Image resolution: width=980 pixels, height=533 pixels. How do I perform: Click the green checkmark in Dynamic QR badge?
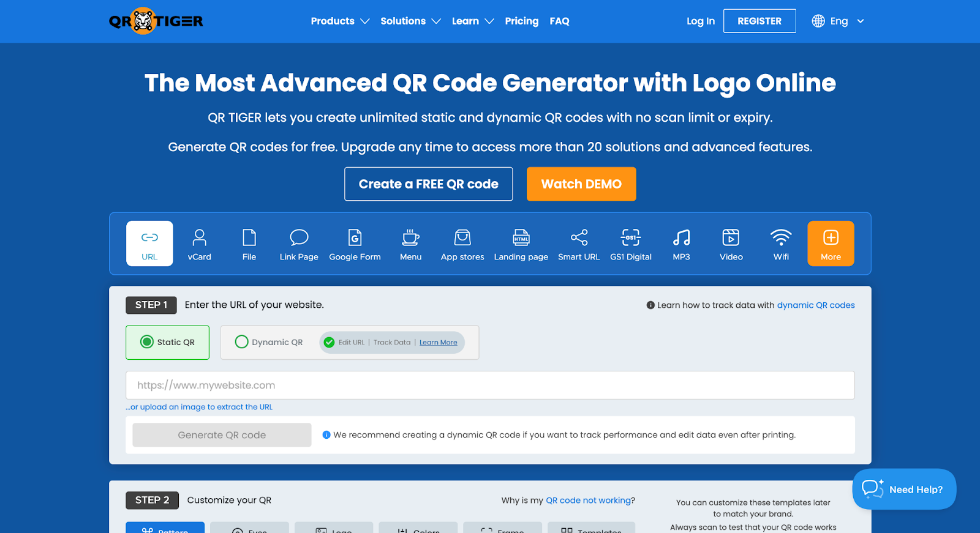point(329,343)
